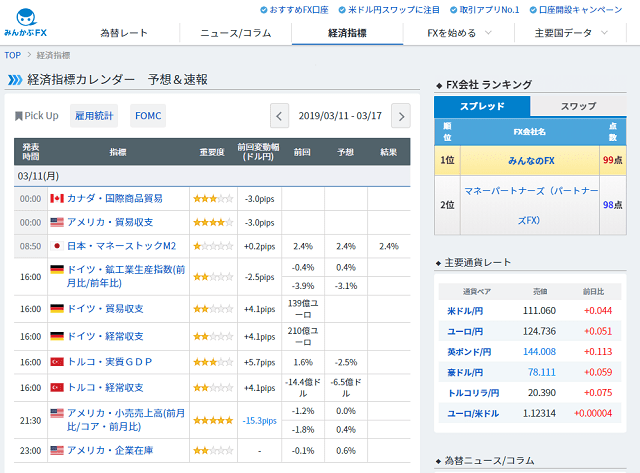The height and width of the screenshot is (473, 640).
Task: Open the トルコリラ/円 currency pair
Action: click(x=473, y=393)
